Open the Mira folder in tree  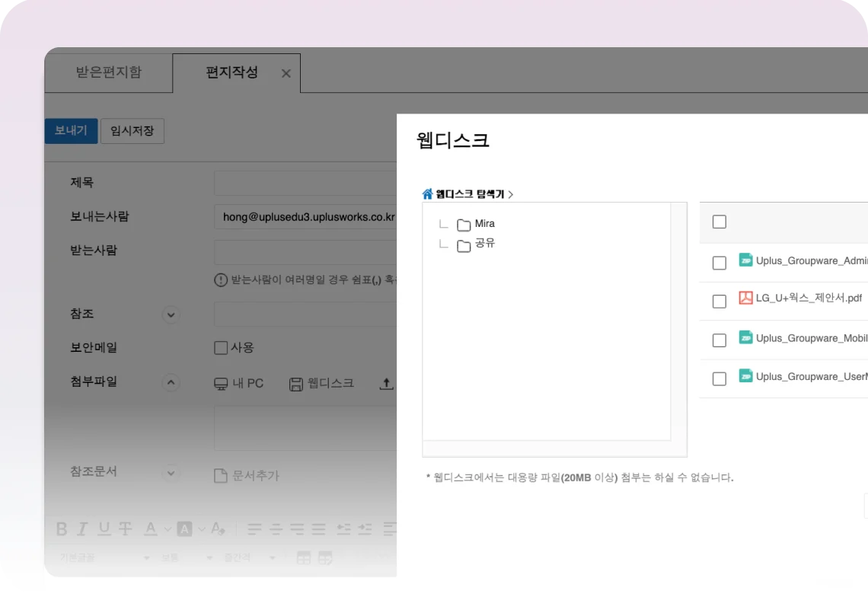(484, 224)
